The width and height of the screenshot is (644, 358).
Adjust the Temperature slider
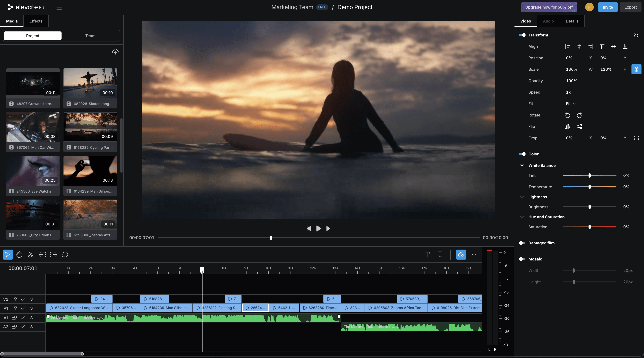(x=589, y=187)
